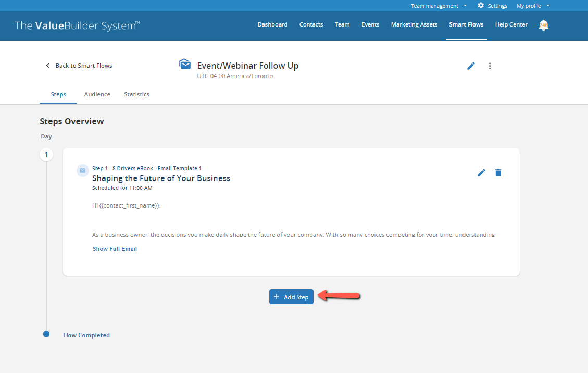Click the notification bell showing 248 alerts
The image size is (588, 373).
pyautogui.click(x=543, y=24)
